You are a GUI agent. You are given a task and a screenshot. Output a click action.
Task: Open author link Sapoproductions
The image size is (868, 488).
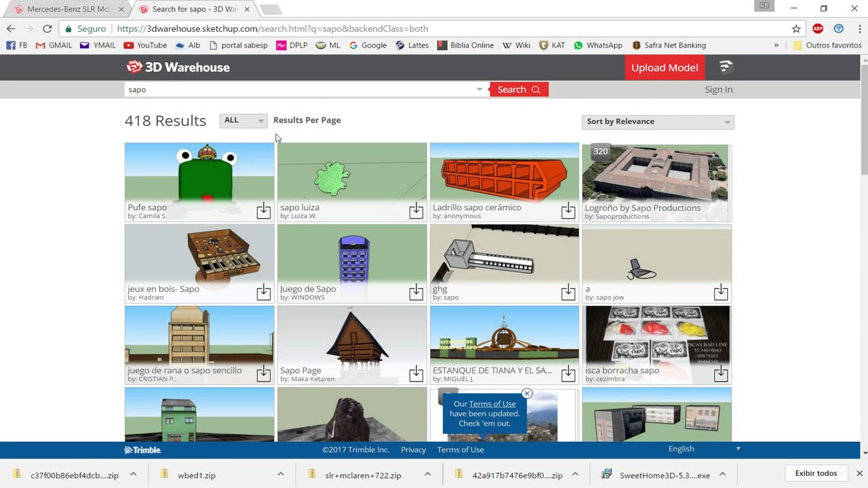tap(622, 216)
